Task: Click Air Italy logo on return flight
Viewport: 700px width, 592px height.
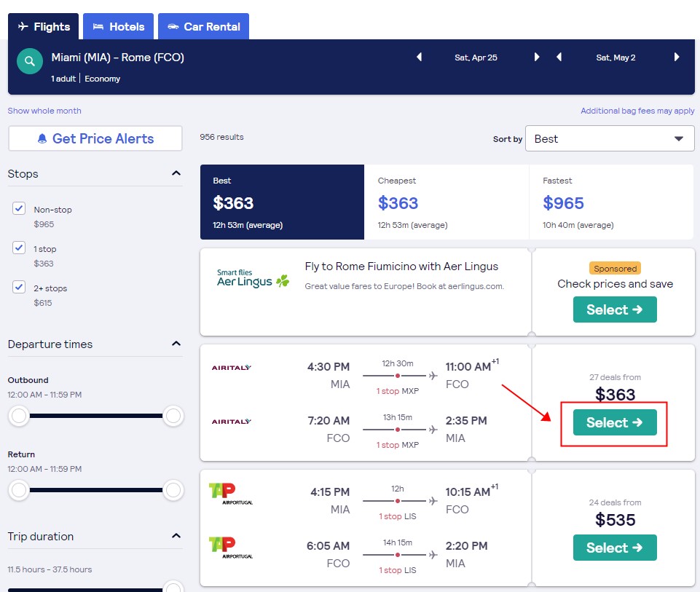Action: coord(231,422)
